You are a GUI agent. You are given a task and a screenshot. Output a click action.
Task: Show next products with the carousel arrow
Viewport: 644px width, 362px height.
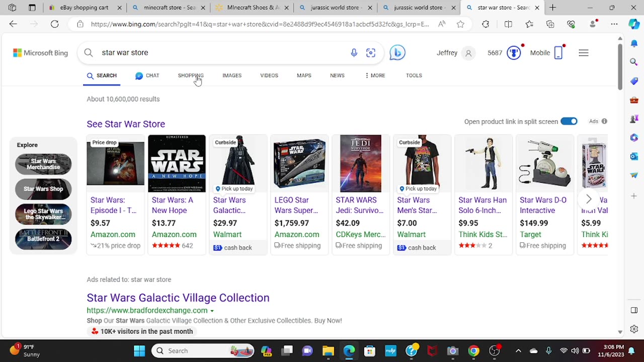tap(589, 199)
